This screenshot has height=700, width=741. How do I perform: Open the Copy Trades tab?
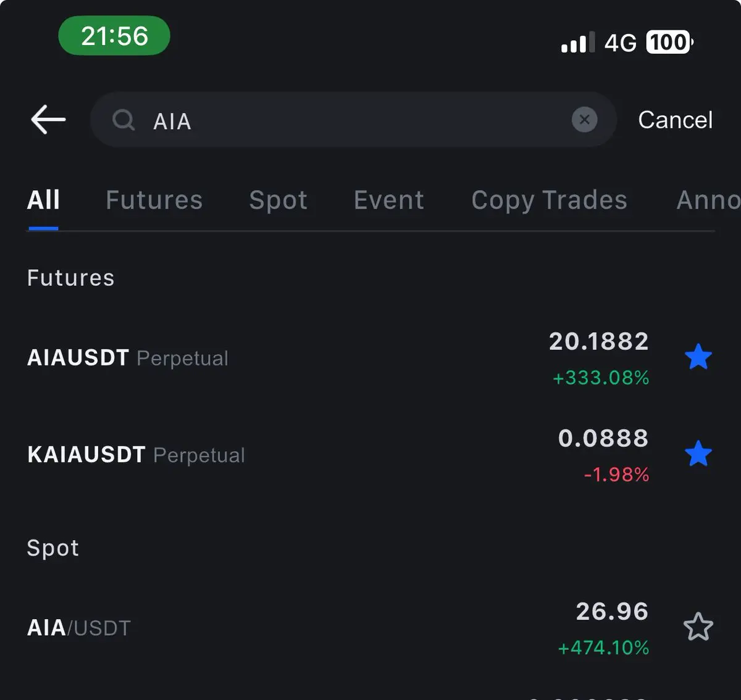(x=549, y=200)
